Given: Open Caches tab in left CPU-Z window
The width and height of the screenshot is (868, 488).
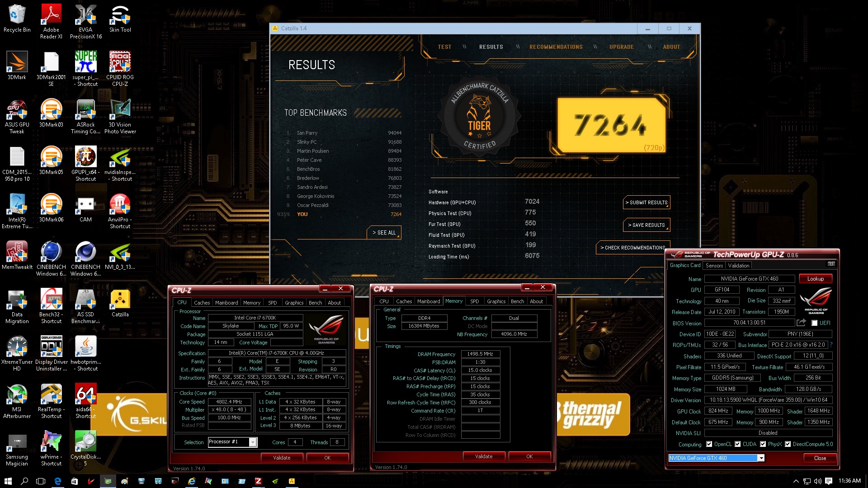Looking at the screenshot, I should pos(202,303).
